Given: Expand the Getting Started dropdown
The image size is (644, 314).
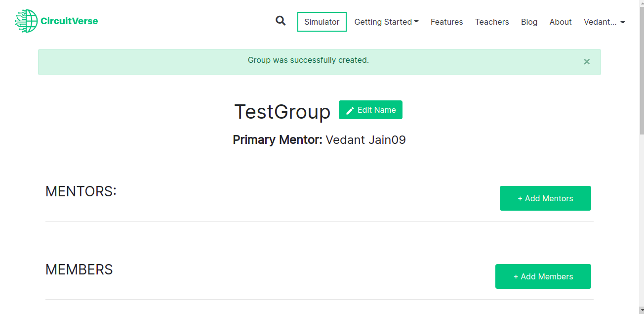Looking at the screenshot, I should [x=386, y=22].
